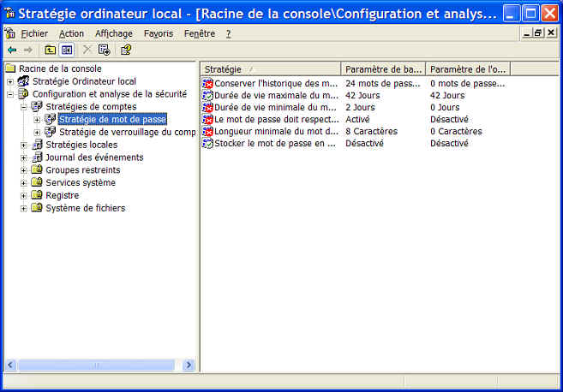Viewport: 563px width, 392px height.
Task: Click the Groupes restreints folder icon
Action: pyautogui.click(x=37, y=169)
